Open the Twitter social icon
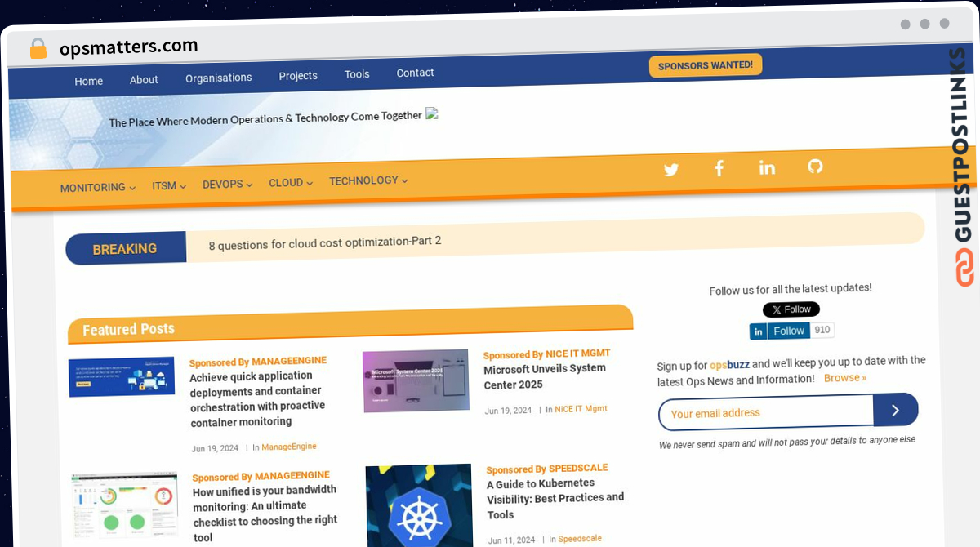This screenshot has height=547, width=980. coord(671,170)
